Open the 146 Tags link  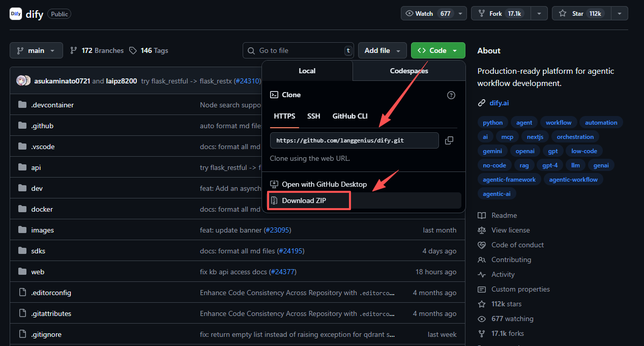click(x=149, y=50)
